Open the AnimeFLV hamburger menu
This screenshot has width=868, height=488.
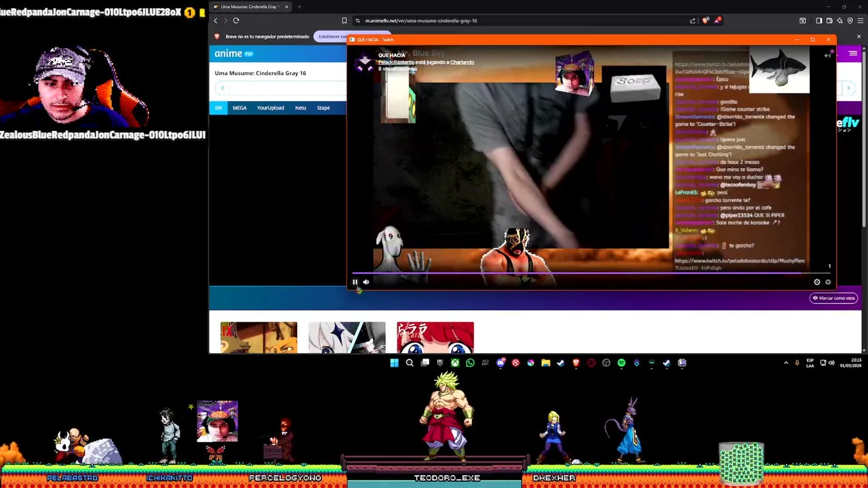click(x=853, y=54)
